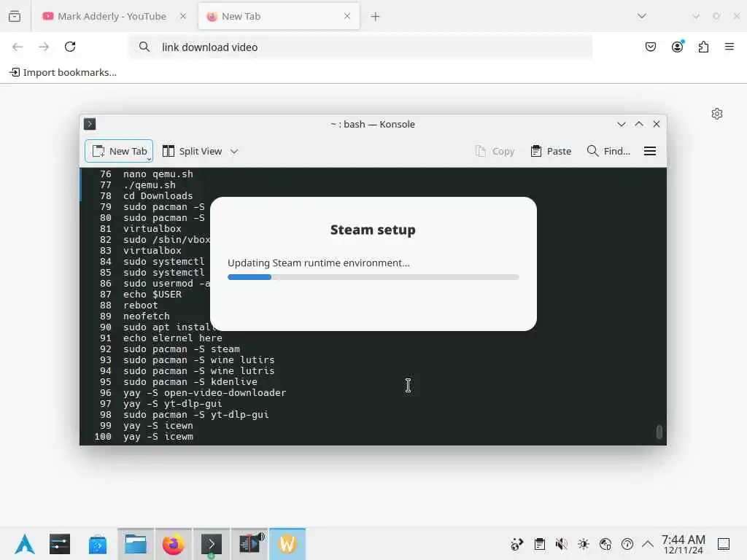747x560 pixels.
Task: Open the Konsole hamburger menu
Action: click(x=650, y=151)
